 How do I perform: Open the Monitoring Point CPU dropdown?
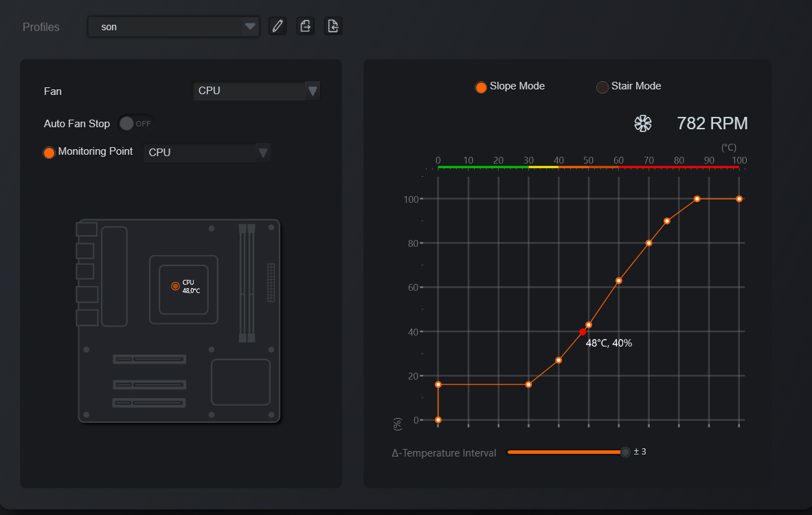(x=206, y=153)
